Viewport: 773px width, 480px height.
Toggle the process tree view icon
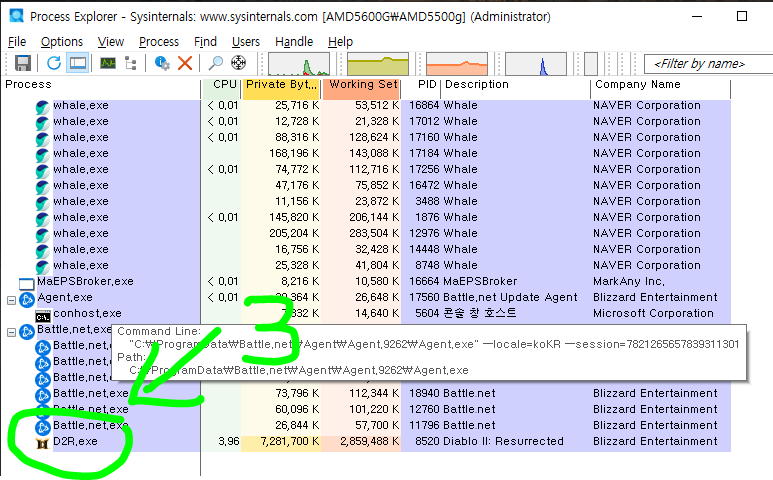pos(131,63)
